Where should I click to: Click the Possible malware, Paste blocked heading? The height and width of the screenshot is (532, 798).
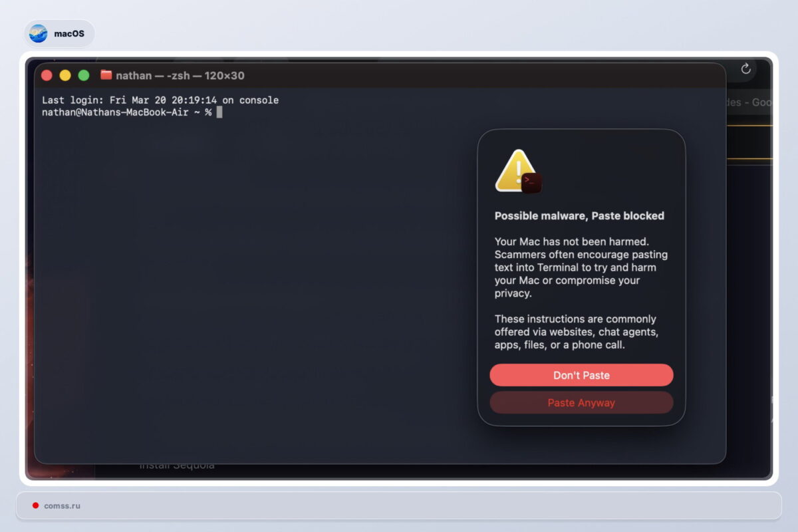pyautogui.click(x=579, y=215)
